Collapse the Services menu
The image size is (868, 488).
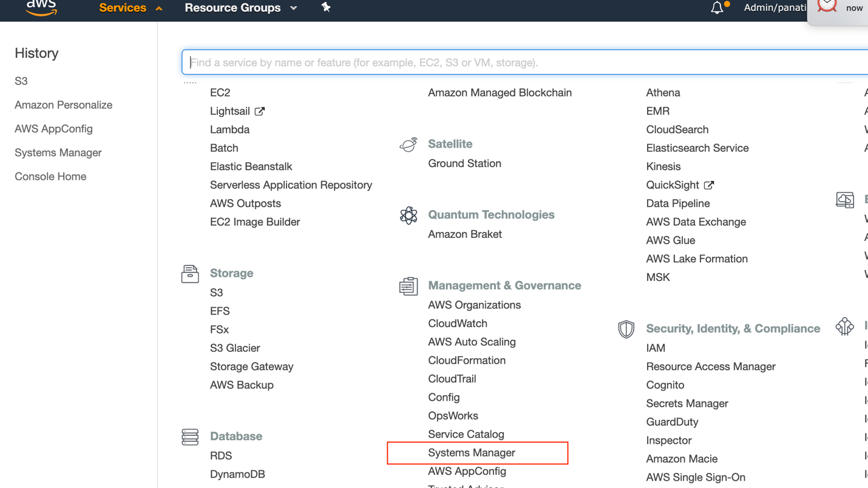[x=131, y=8]
